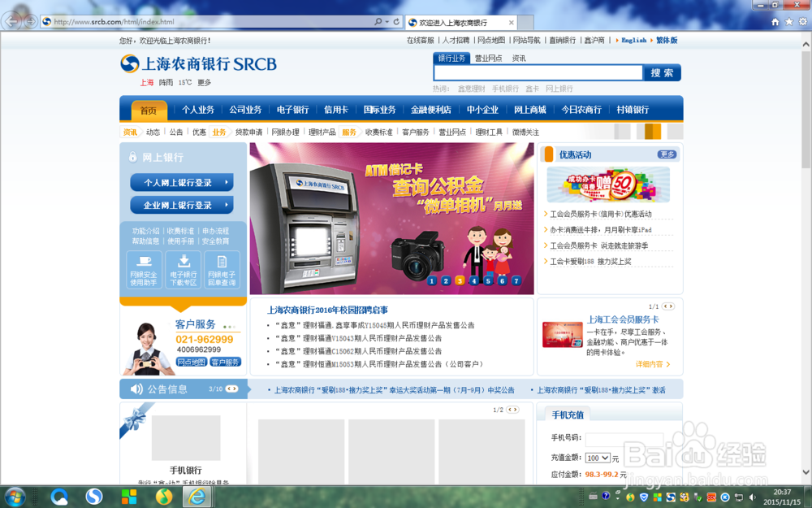The image size is (812, 508).
Task: Click the 客户服务 button under hotline
Action: tap(225, 362)
